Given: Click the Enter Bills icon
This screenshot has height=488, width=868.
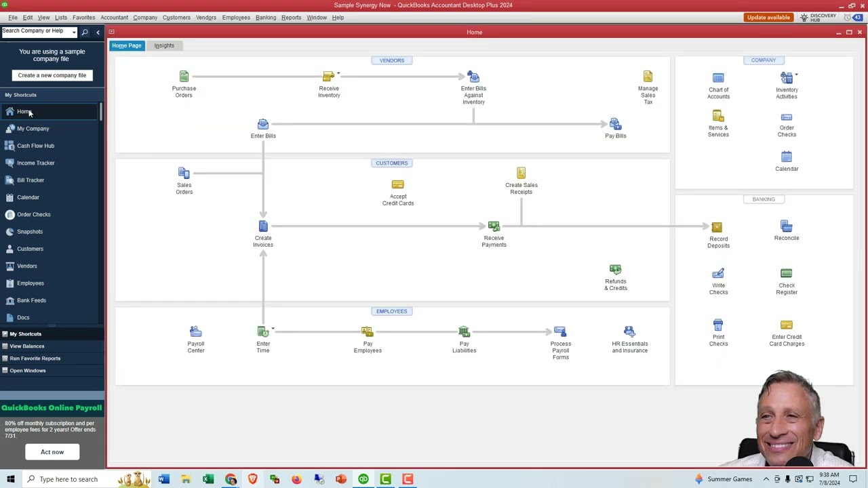Looking at the screenshot, I should coord(263,124).
